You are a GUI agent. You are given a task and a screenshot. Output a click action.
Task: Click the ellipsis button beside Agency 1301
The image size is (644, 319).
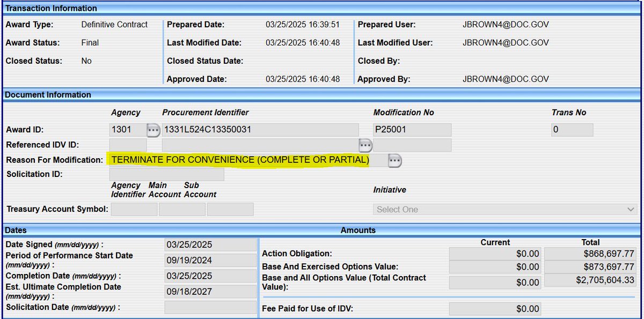(x=153, y=130)
